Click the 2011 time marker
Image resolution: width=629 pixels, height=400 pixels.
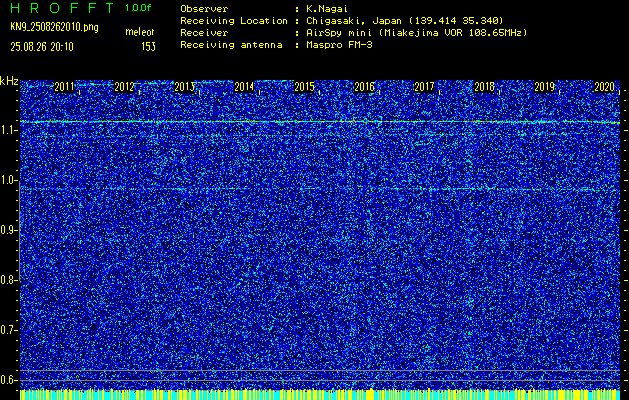pos(64,87)
